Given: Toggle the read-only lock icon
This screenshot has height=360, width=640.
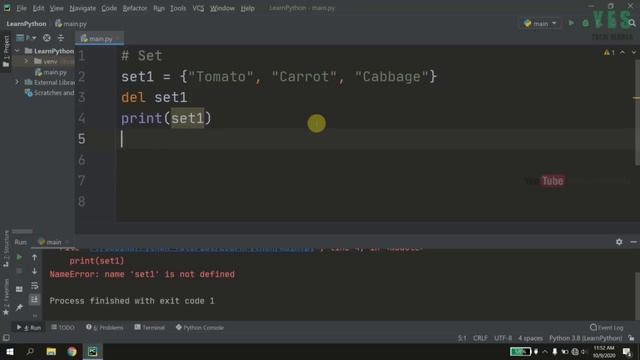Looking at the screenshot, I should pyautogui.click(x=631, y=338).
